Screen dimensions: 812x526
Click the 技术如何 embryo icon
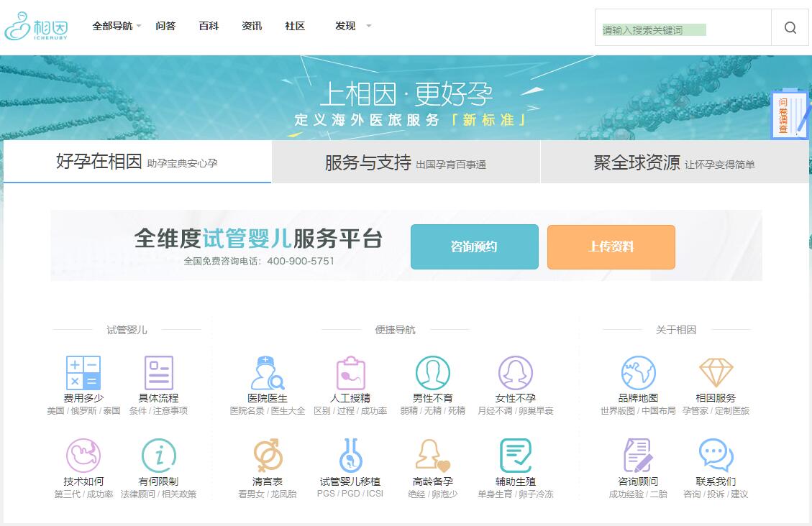click(83, 456)
